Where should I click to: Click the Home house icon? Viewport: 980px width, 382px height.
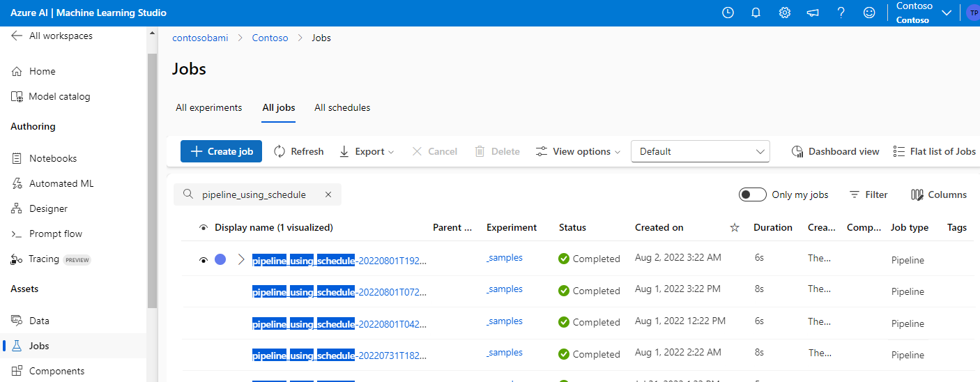click(17, 71)
